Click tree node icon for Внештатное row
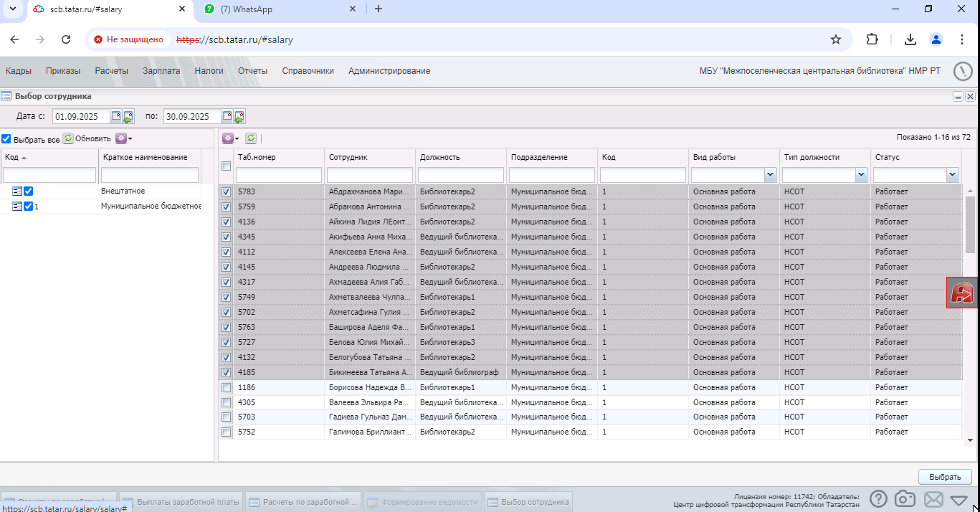 17,191
